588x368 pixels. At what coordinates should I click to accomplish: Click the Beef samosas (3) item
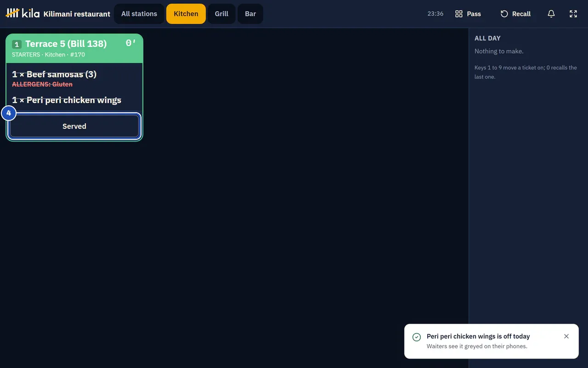[x=54, y=74]
